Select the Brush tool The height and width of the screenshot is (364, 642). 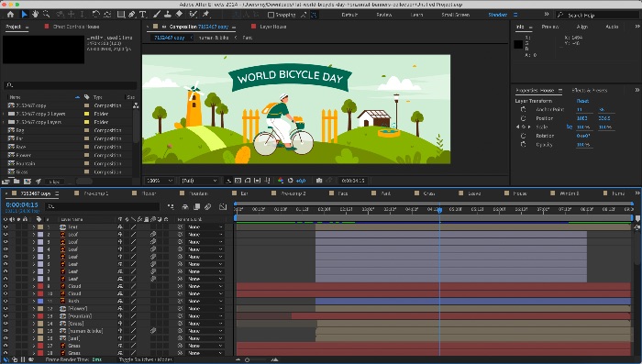(157, 15)
